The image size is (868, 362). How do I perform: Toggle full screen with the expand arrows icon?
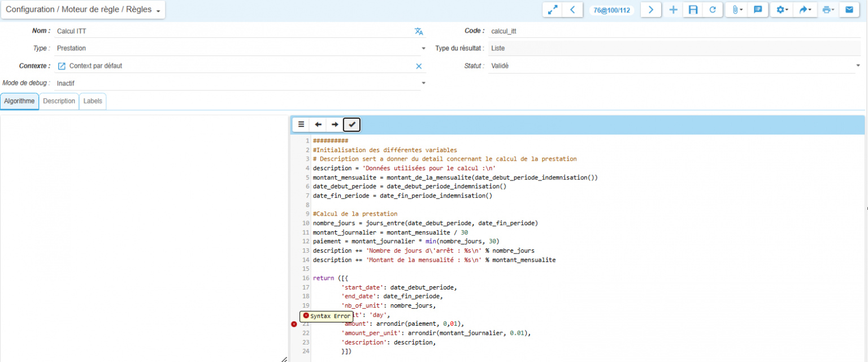point(552,10)
